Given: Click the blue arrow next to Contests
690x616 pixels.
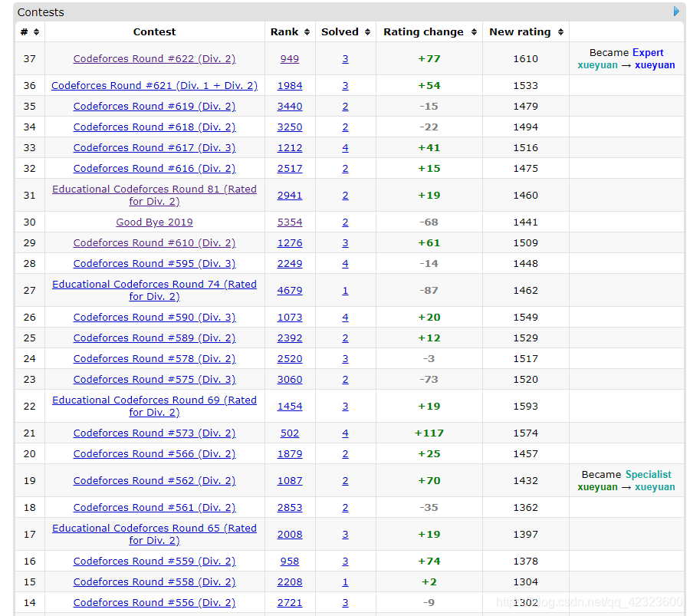Looking at the screenshot, I should 676,12.
